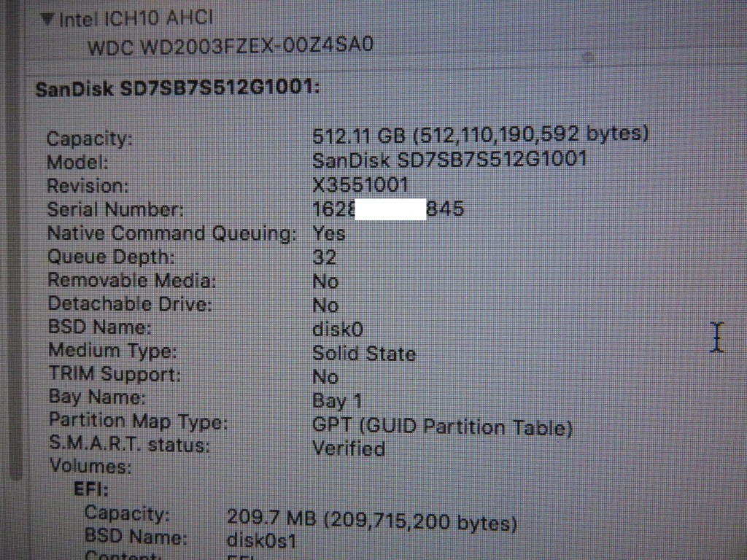Click the BSD Name label above Medium Type
The width and height of the screenshot is (747, 560).
click(x=99, y=327)
